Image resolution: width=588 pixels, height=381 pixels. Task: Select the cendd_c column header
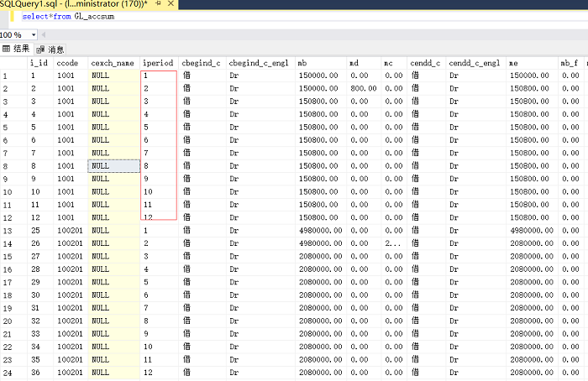[x=425, y=63]
